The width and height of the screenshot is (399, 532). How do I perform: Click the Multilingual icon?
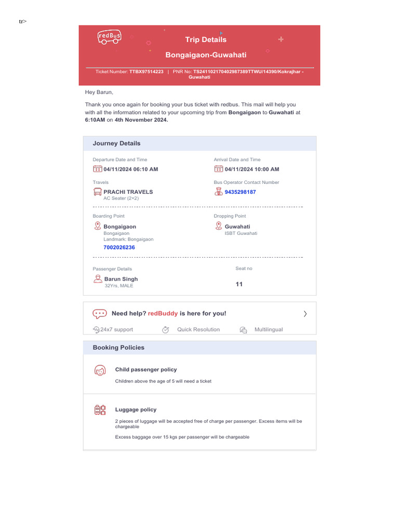click(x=243, y=329)
